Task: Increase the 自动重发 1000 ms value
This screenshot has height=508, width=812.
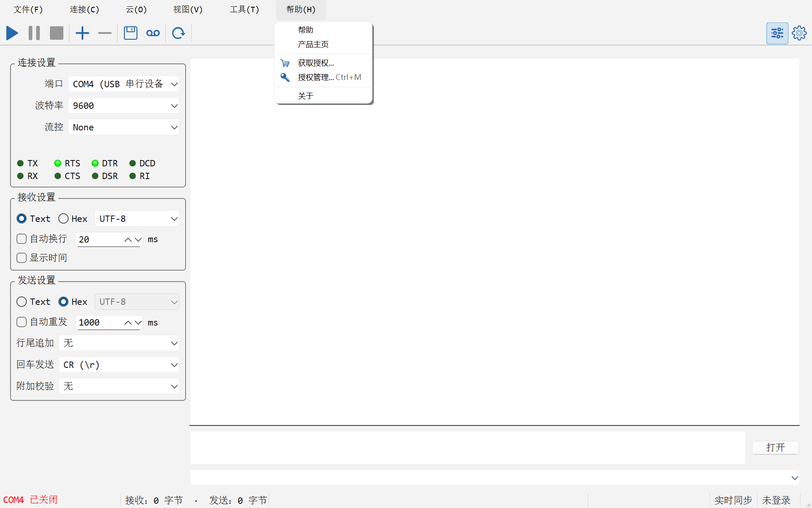Action: [x=128, y=323]
